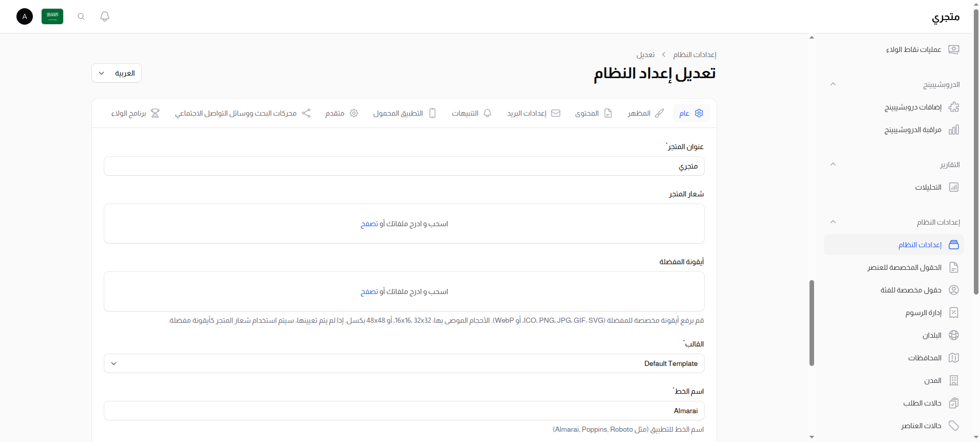Image resolution: width=980 pixels, height=442 pixels.
Task: Switch to the المظهر tab
Action: 646,113
